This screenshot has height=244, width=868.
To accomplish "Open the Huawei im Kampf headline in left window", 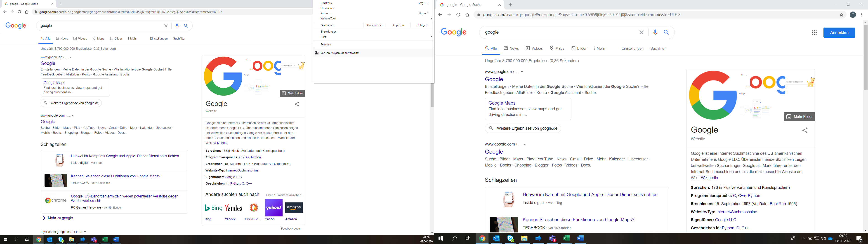I will [125, 156].
